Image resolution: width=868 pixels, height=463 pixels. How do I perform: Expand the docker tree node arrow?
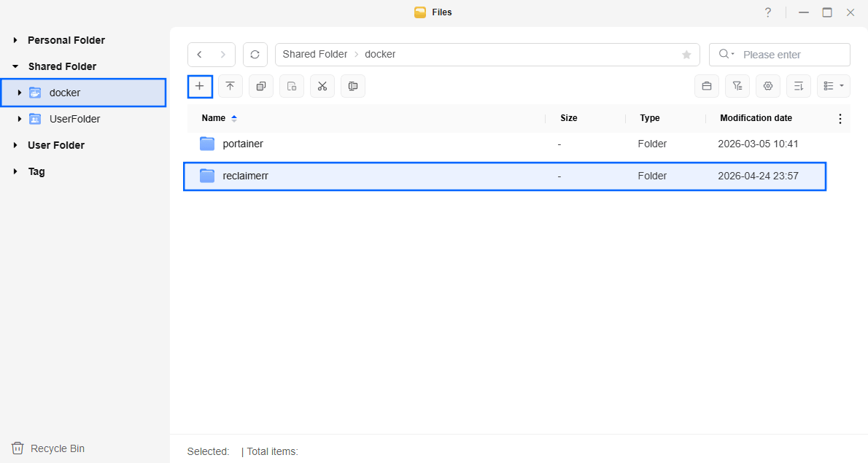click(19, 93)
